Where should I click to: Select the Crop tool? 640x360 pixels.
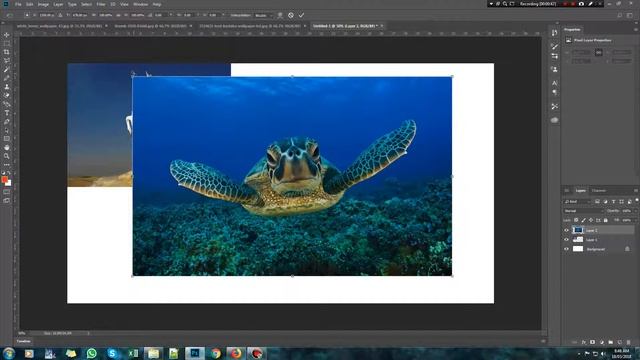pos(7,52)
